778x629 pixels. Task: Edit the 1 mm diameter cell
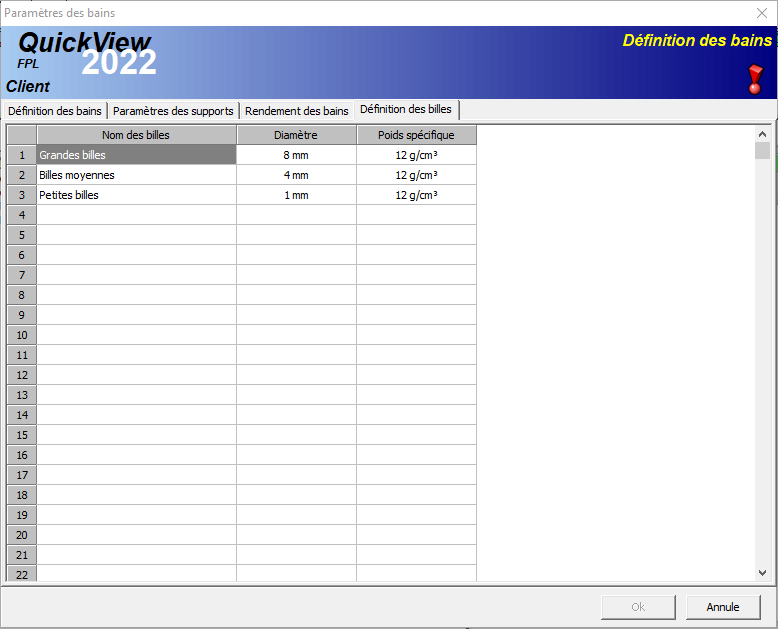(x=296, y=195)
